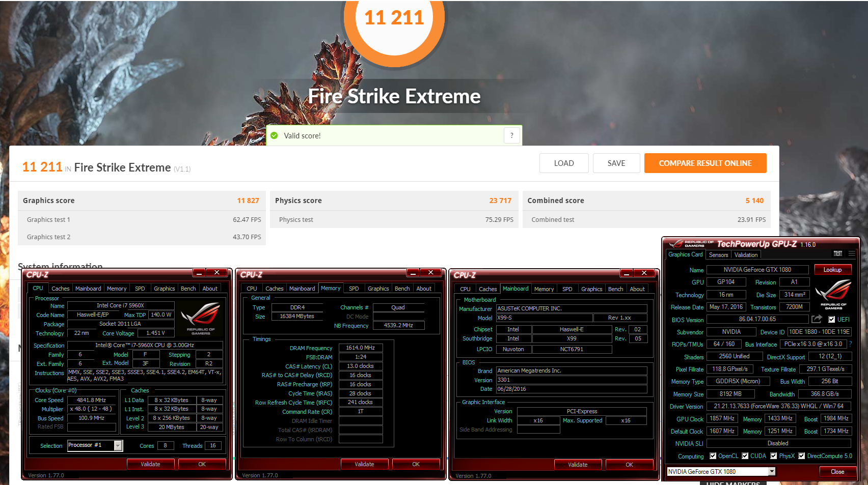Toggle the DirectCompute 5.0 checkbox
This screenshot has height=485, width=868.
point(801,456)
